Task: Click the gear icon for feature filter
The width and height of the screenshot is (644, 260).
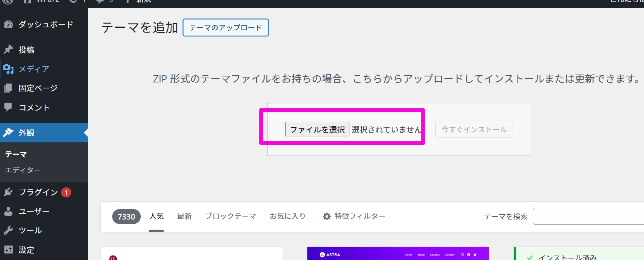Action: click(x=327, y=217)
